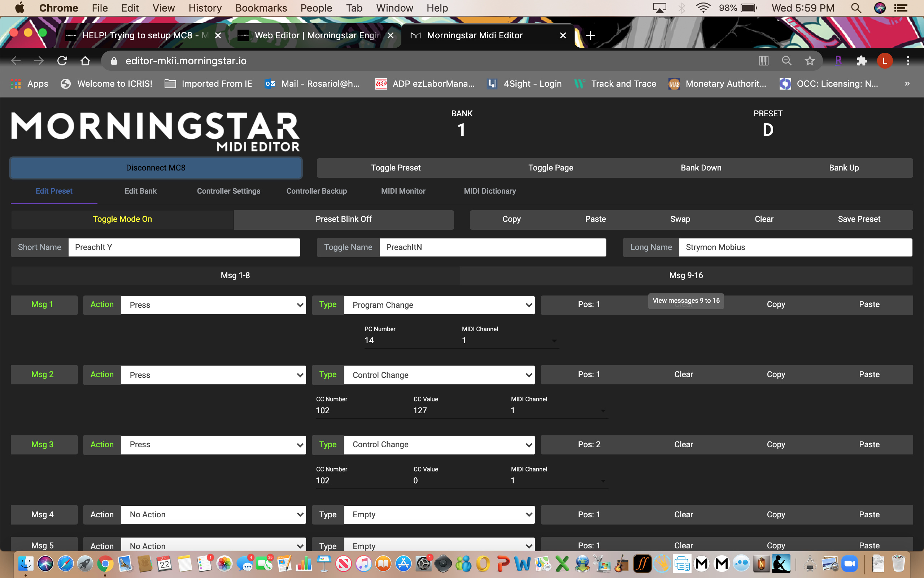
Task: Toggle Mode On button
Action: (x=122, y=219)
